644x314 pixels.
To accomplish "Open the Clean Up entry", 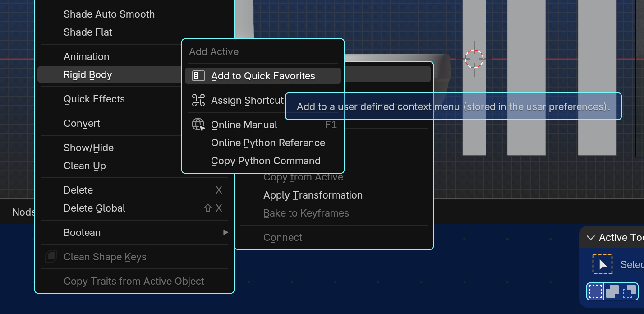I will [x=85, y=166].
